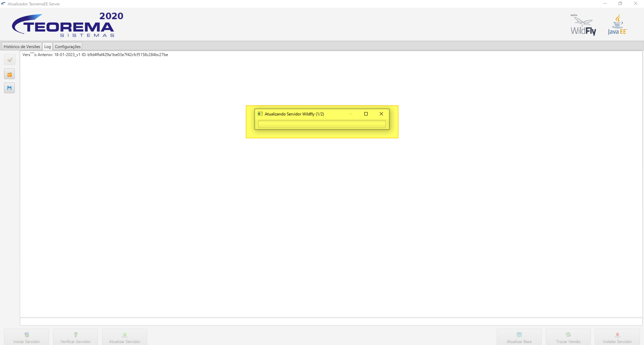Click the Teorema Sistemas 2020 logo
The image size is (644, 345).
coord(68,25)
